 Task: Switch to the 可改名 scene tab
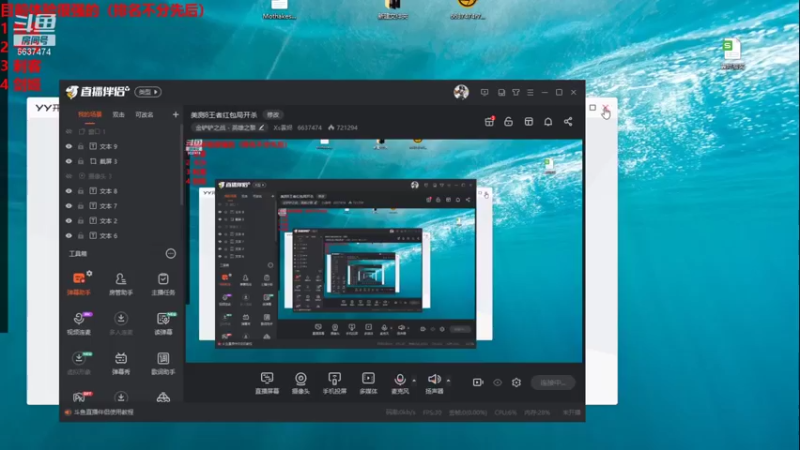(144, 114)
